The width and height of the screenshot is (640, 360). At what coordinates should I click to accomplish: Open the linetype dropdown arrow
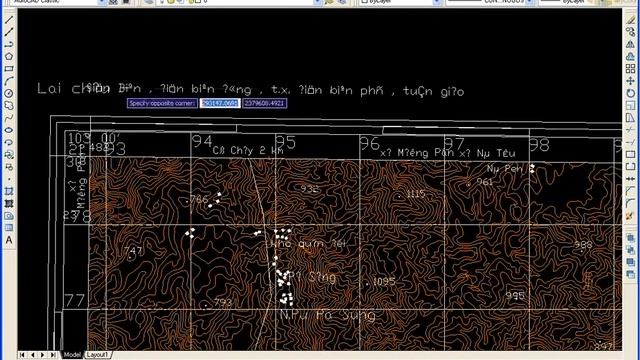pyautogui.click(x=530, y=2)
